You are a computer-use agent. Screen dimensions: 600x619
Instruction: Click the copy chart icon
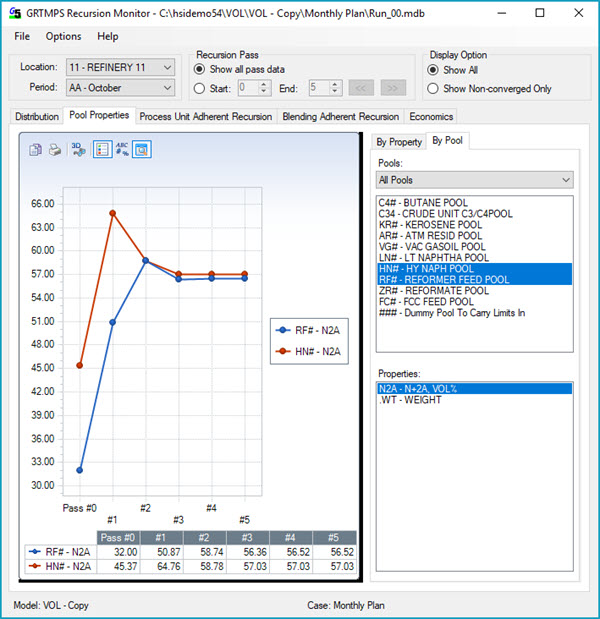coord(36,149)
